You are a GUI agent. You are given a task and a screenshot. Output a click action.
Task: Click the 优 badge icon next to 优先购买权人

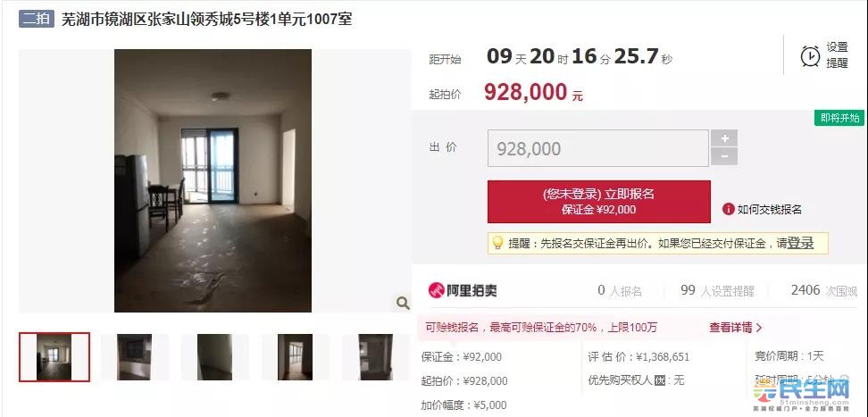(659, 380)
